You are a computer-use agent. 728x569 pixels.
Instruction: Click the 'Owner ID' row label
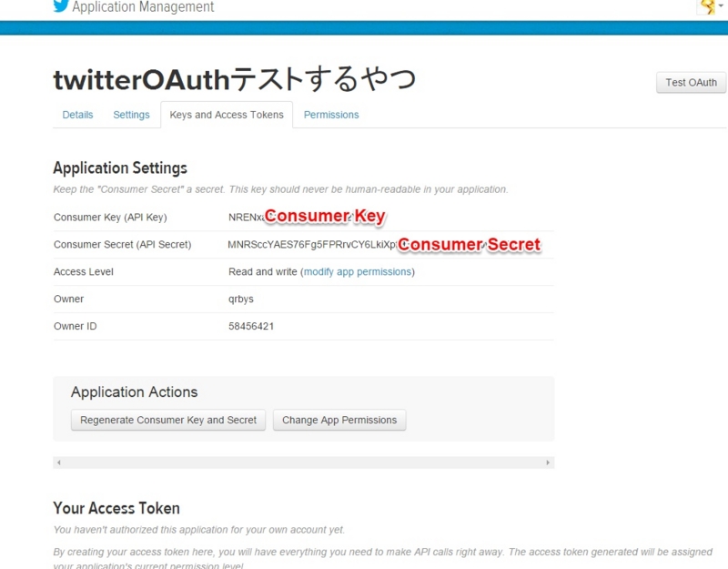tap(76, 326)
